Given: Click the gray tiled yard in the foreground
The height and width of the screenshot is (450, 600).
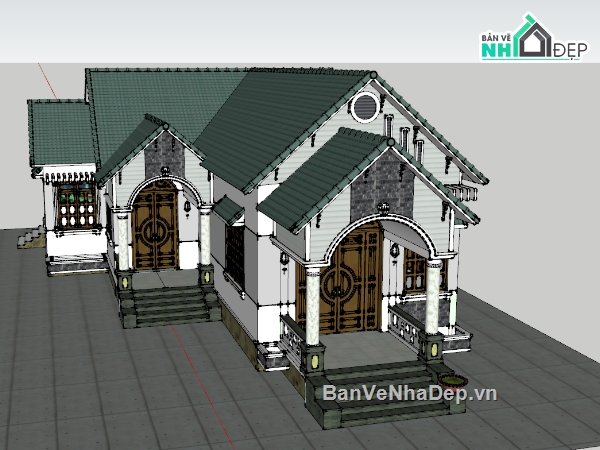Looking at the screenshot, I should point(120,390).
